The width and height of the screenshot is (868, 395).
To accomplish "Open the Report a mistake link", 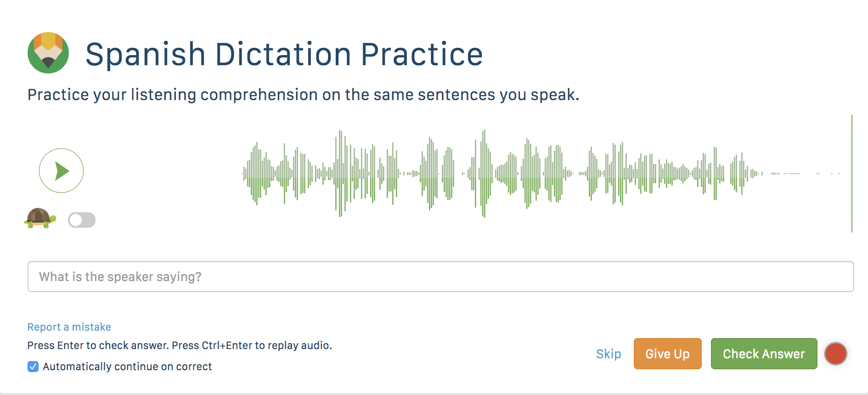I will coord(69,327).
